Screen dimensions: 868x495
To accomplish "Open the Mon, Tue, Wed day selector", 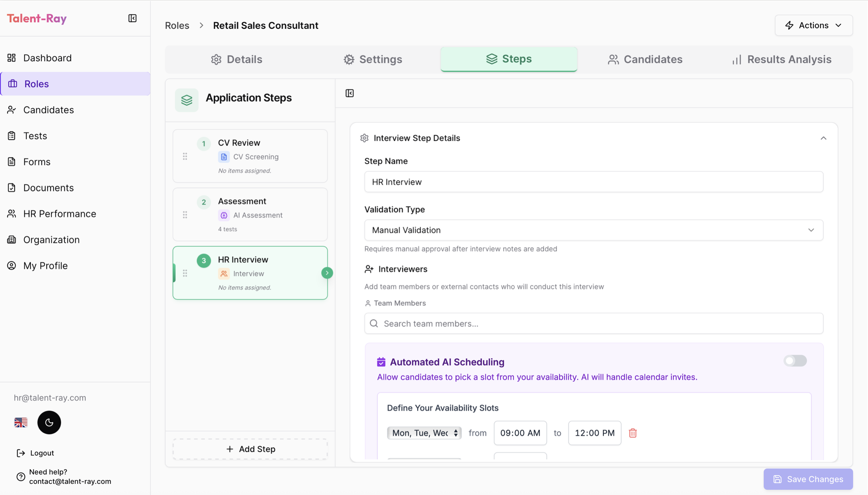I will (424, 433).
